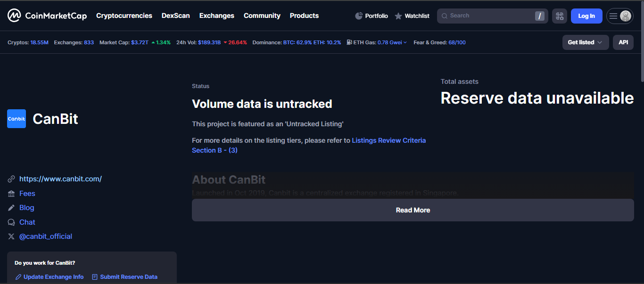Screen dimensions: 644x284
Task: Click the ETH gas pump icon
Action: click(349, 42)
